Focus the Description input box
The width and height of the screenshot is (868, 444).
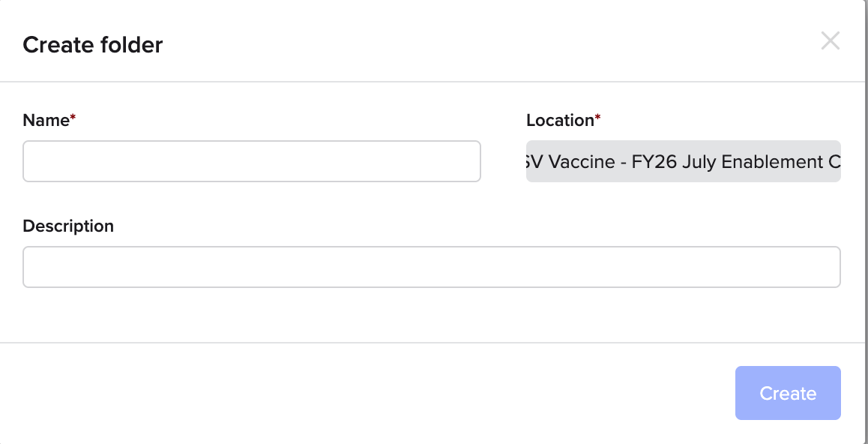tap(431, 267)
